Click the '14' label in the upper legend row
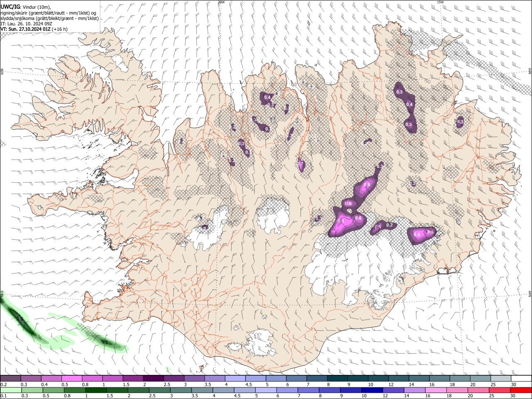Image resolution: width=532 pixels, height=399 pixels. pos(411,384)
